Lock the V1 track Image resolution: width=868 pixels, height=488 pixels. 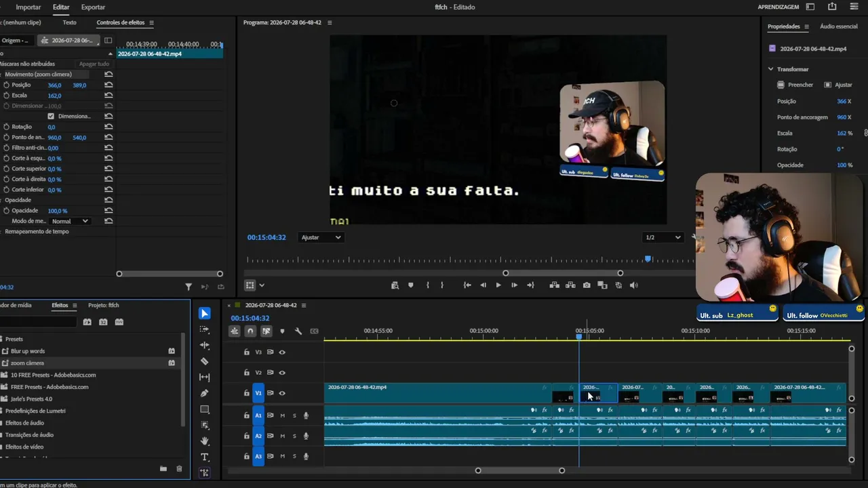247,393
